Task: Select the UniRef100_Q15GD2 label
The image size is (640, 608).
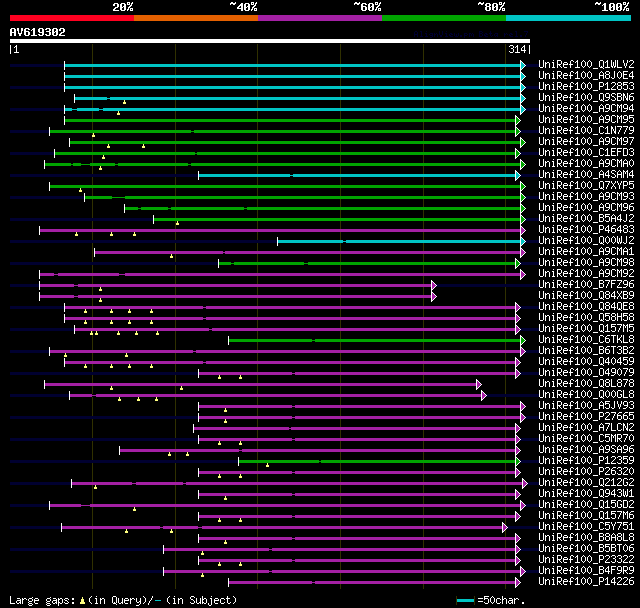Action: pos(586,505)
